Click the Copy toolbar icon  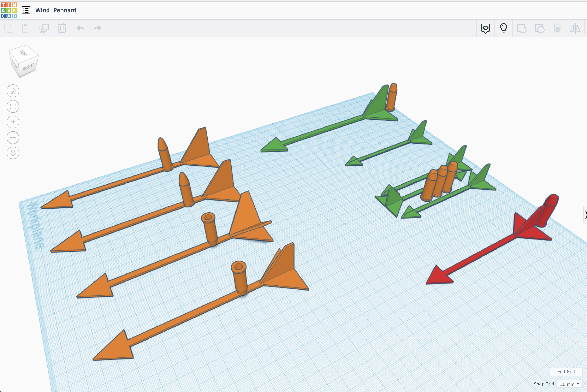point(9,28)
